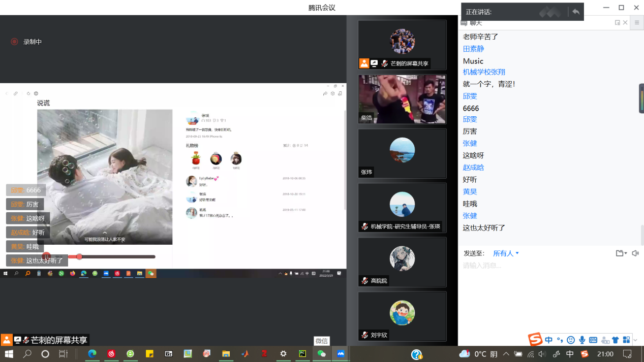Open WeChat from the taskbar

(x=321, y=354)
